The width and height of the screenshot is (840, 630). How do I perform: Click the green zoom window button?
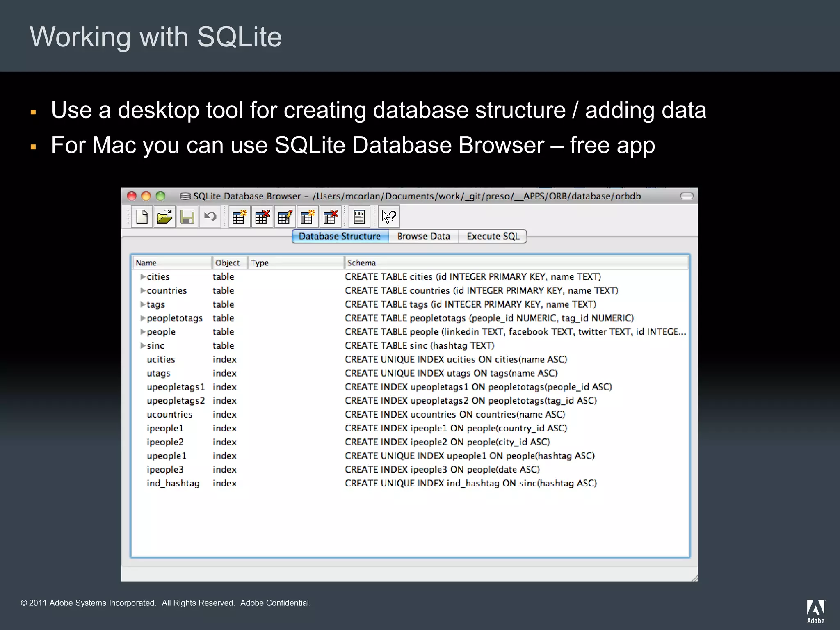[x=160, y=196]
